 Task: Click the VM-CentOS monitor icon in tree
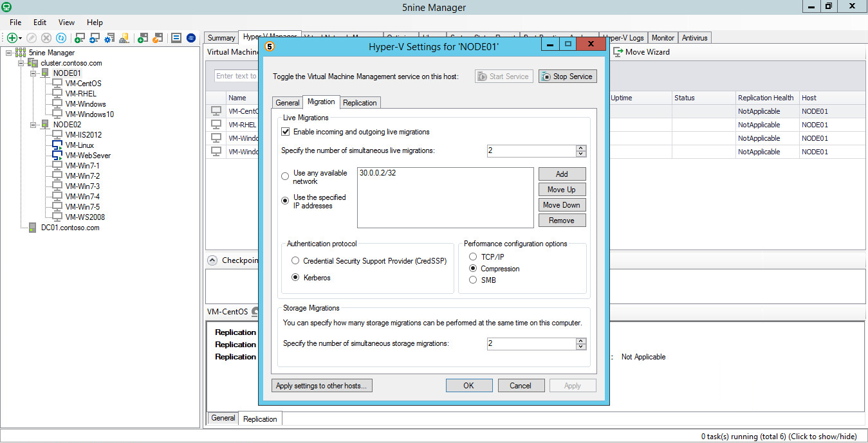57,84
